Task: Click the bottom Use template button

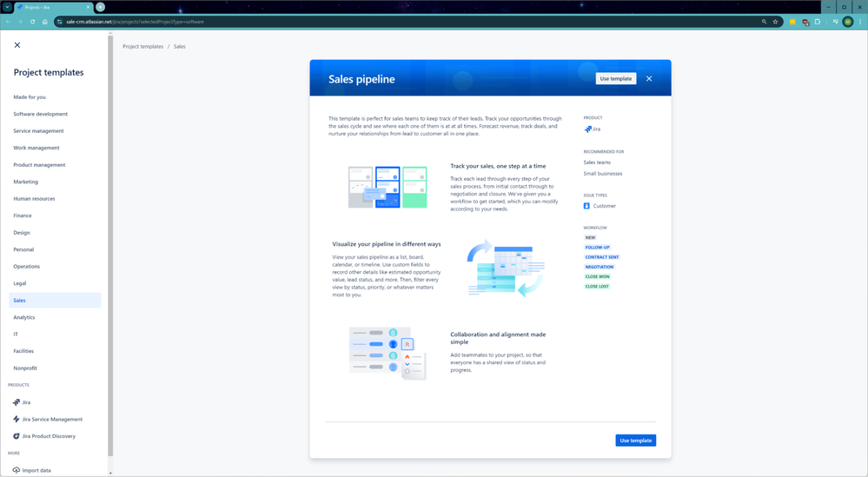Action: pos(635,441)
